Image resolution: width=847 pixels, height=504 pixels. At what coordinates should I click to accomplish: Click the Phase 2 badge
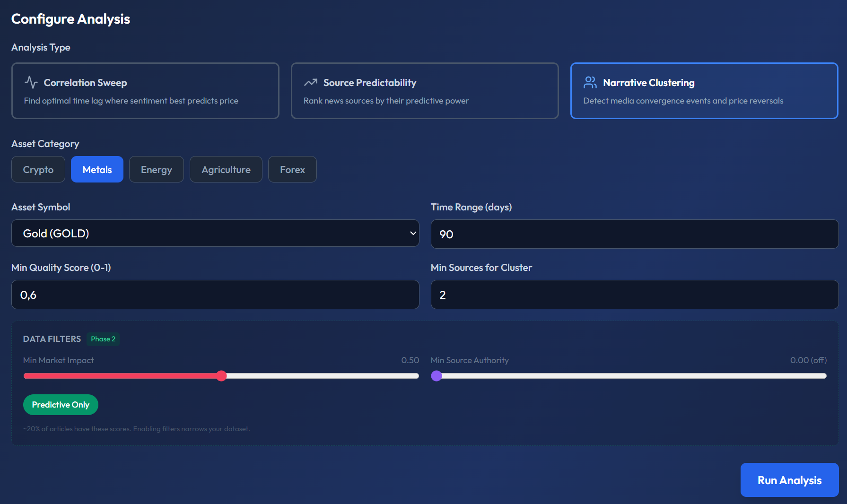coord(103,339)
